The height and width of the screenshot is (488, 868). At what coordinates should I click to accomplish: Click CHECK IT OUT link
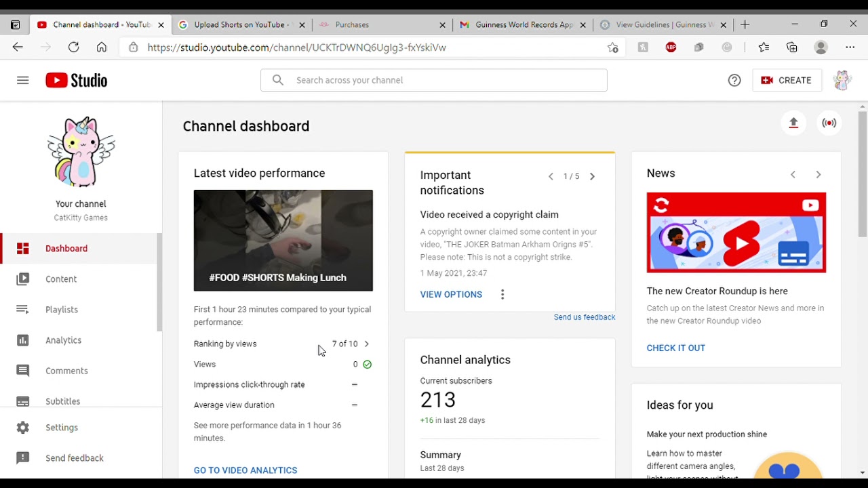click(676, 348)
